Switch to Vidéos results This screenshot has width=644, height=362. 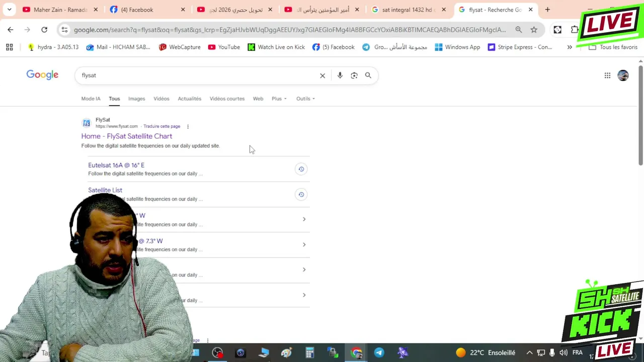click(x=161, y=99)
